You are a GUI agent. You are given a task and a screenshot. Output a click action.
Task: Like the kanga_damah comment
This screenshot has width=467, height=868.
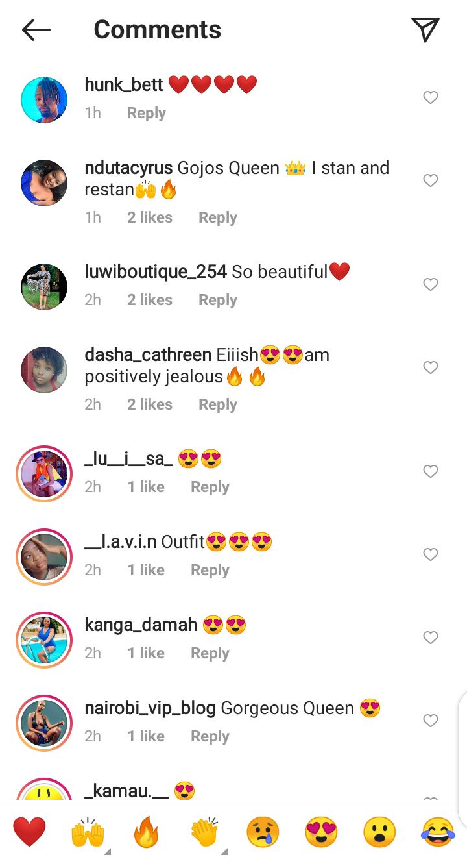coord(431,638)
